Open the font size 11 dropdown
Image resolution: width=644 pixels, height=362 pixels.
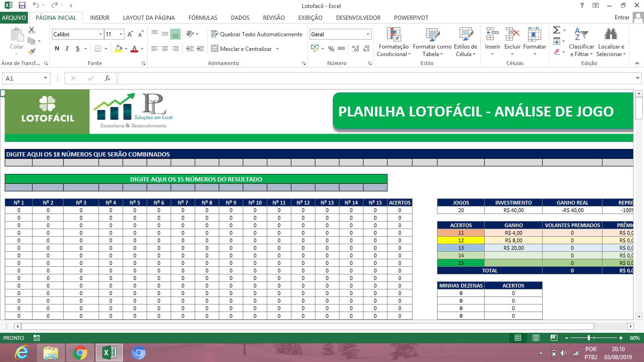pyautogui.click(x=121, y=34)
